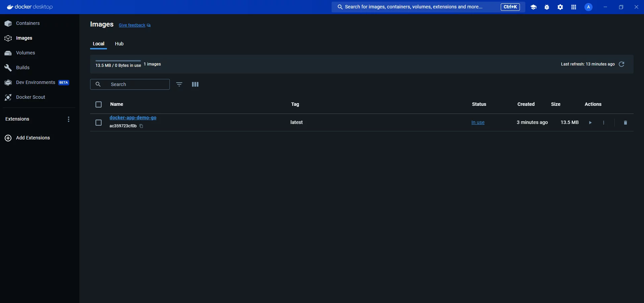The image size is (644, 303).
Task: Open account avatar 'A' menu
Action: (589, 7)
